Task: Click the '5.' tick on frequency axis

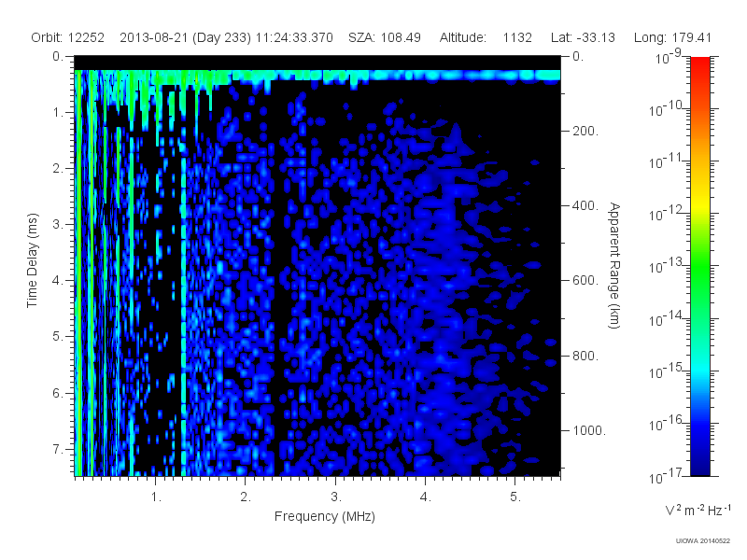Action: 515,497
